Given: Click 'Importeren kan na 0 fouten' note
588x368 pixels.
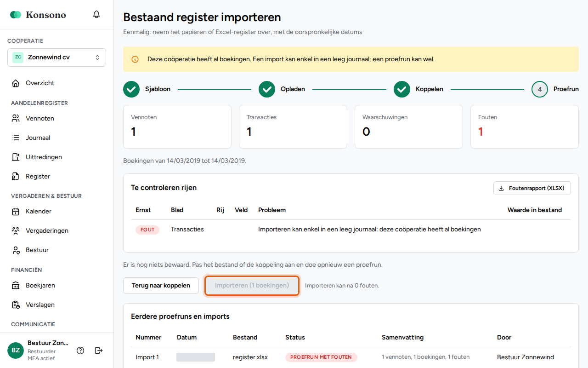Looking at the screenshot, I should tap(342, 286).
